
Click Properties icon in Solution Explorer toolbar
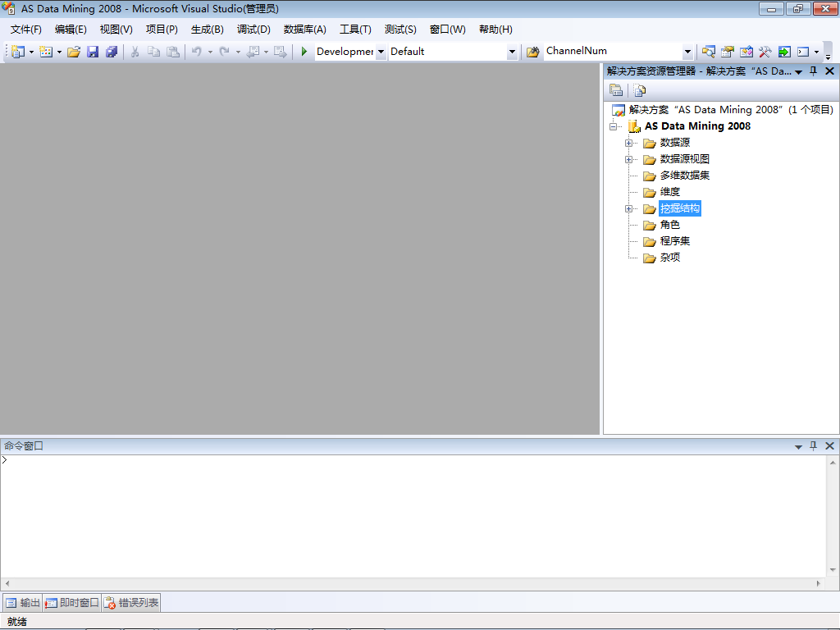pyautogui.click(x=616, y=90)
